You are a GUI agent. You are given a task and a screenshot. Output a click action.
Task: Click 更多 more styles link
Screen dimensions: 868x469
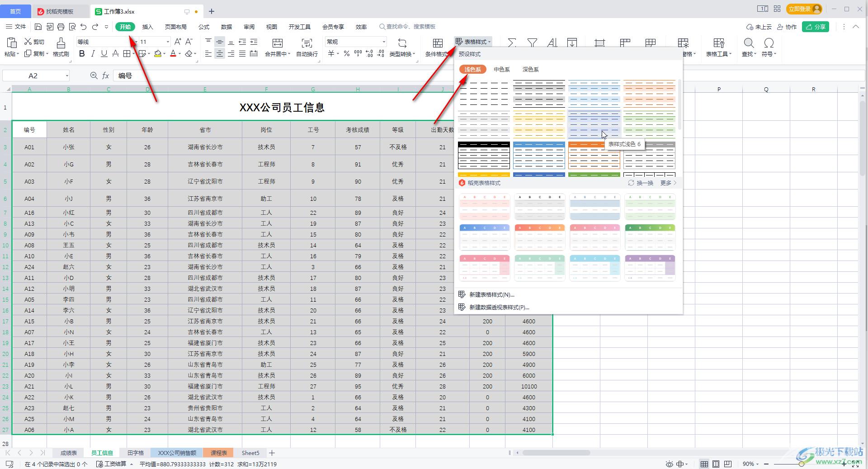tap(669, 183)
